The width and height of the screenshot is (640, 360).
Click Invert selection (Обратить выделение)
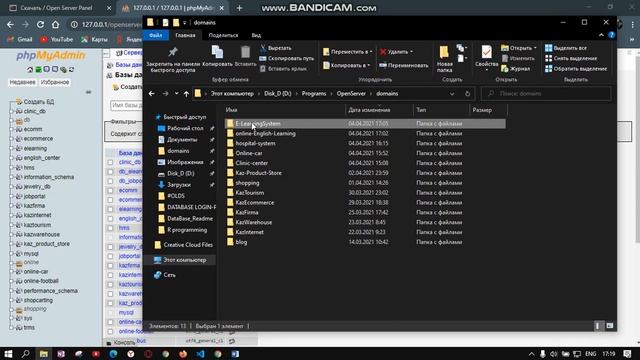click(x=576, y=69)
